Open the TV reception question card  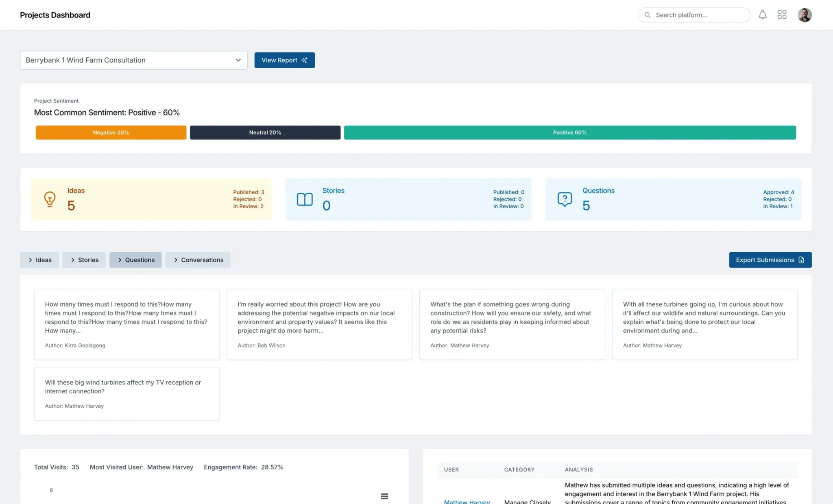[126, 393]
